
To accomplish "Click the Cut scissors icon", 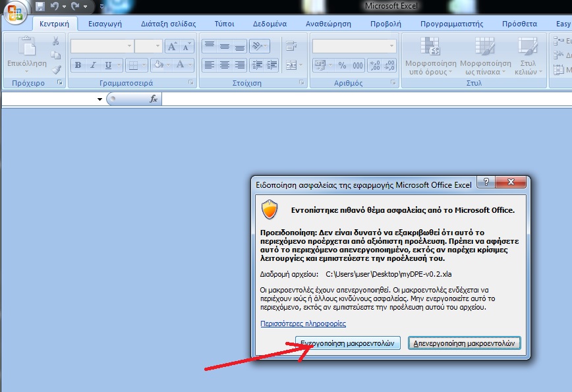I will pyautogui.click(x=56, y=41).
